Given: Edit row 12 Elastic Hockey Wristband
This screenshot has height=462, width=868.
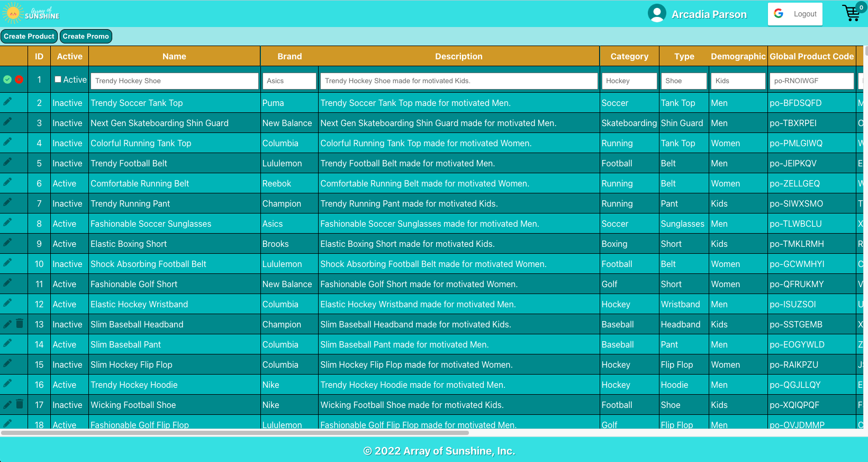Looking at the screenshot, I should coord(7,303).
